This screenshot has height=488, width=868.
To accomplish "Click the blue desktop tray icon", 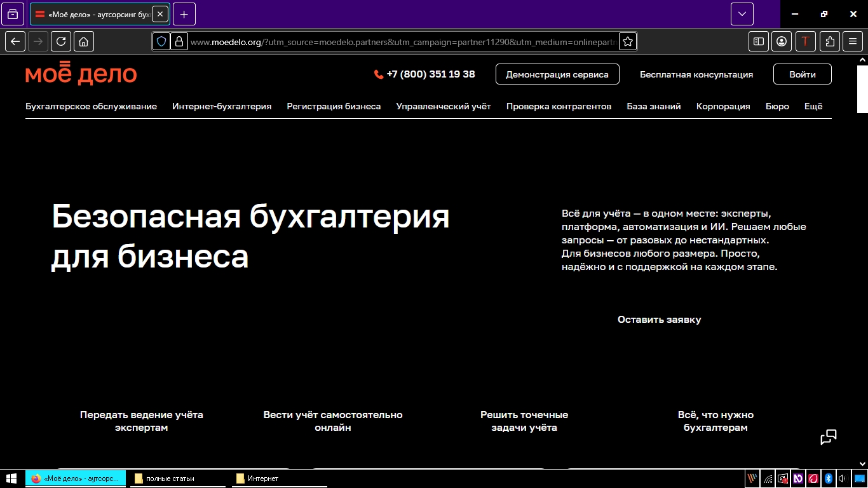I will (x=859, y=478).
